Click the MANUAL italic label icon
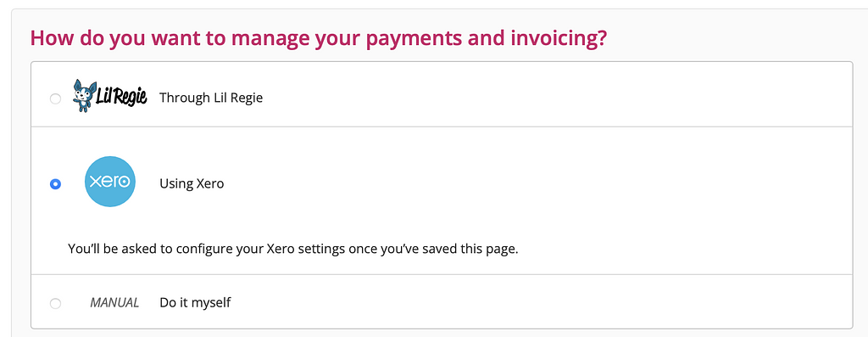Screen dimensions: 868x337 114,303
